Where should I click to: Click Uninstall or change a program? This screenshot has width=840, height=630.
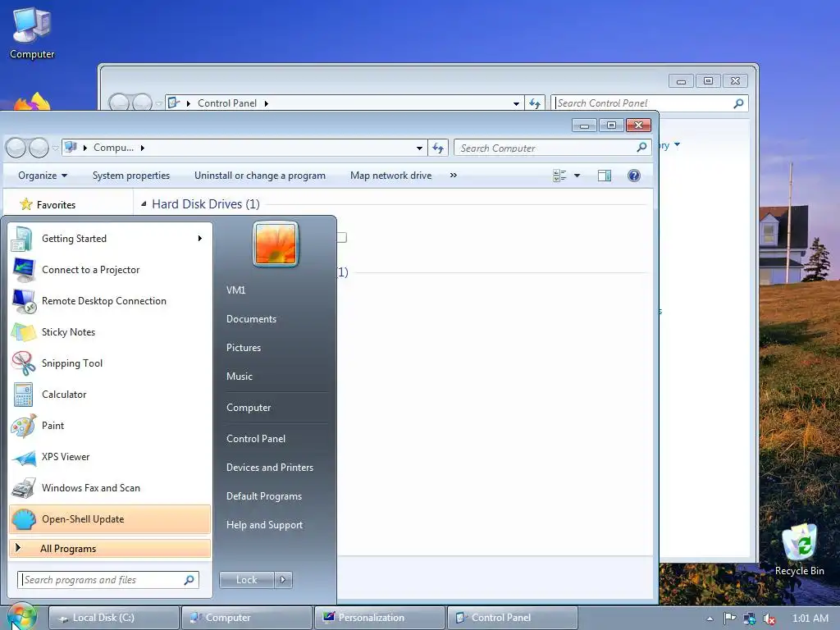[x=260, y=176]
